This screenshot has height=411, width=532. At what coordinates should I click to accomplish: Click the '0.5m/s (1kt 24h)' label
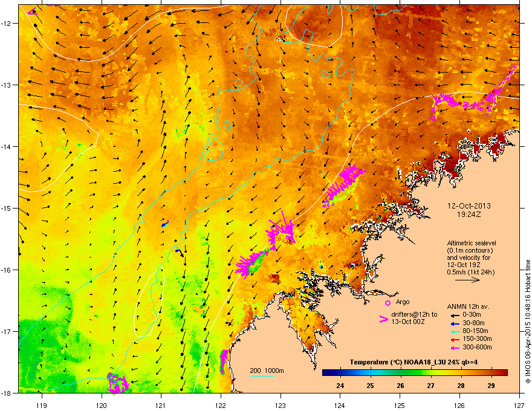(471, 272)
